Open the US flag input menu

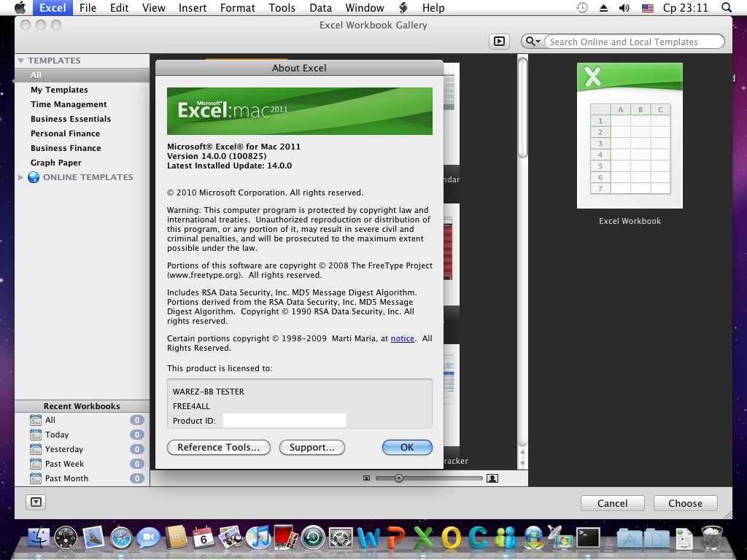click(648, 7)
